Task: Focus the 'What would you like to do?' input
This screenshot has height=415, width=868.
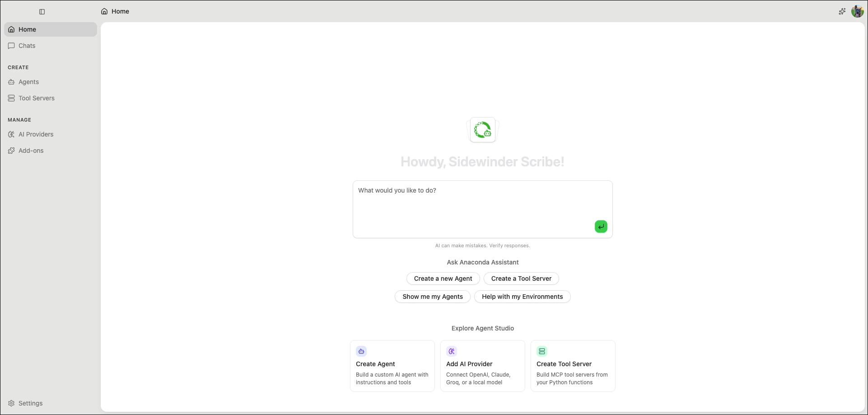Action: 483,209
